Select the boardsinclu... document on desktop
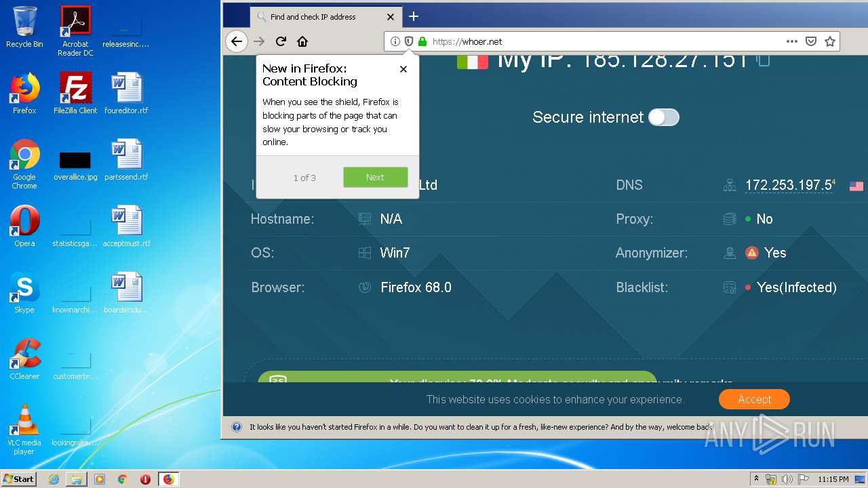Screen dimensions: 868x488 (126, 293)
